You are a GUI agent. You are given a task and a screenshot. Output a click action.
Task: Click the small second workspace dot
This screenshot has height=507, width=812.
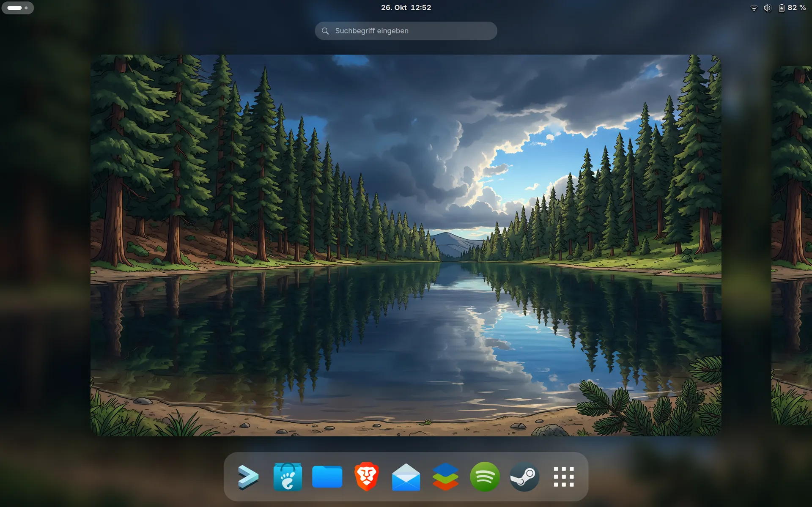coord(26,8)
